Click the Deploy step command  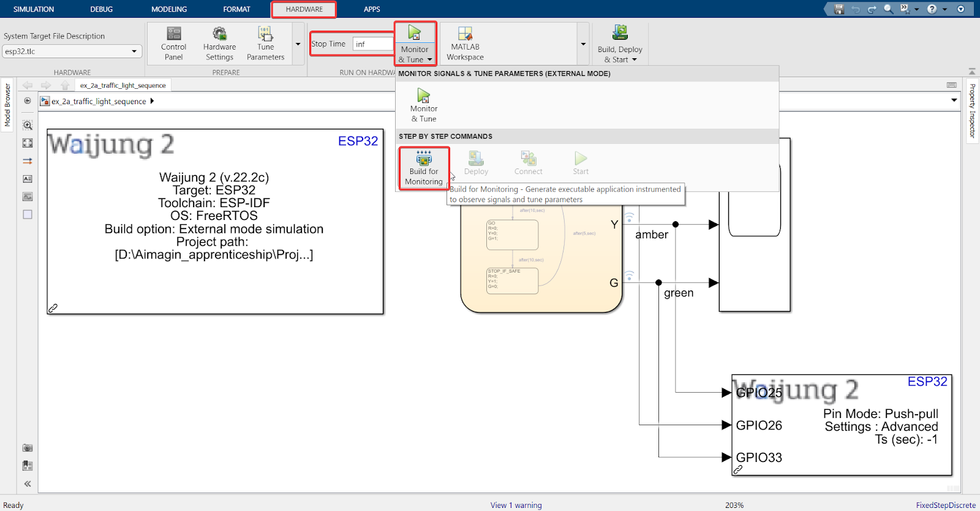pos(476,164)
